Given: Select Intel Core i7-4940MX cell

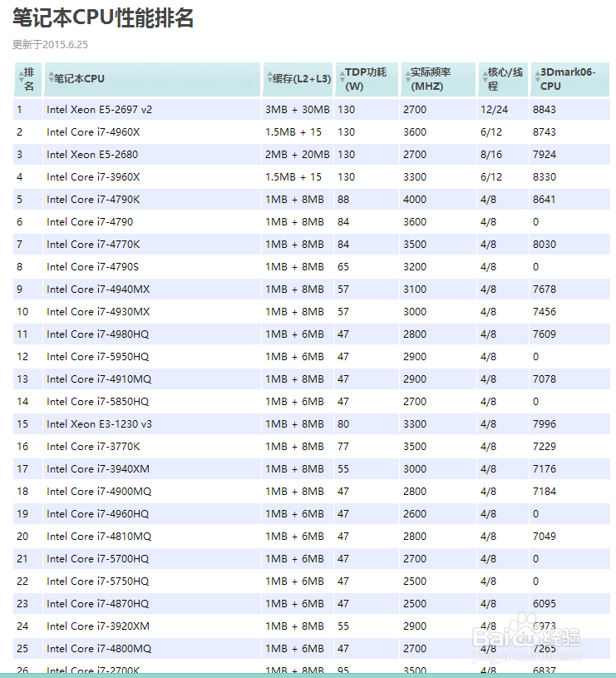Looking at the screenshot, I should 151,290.
